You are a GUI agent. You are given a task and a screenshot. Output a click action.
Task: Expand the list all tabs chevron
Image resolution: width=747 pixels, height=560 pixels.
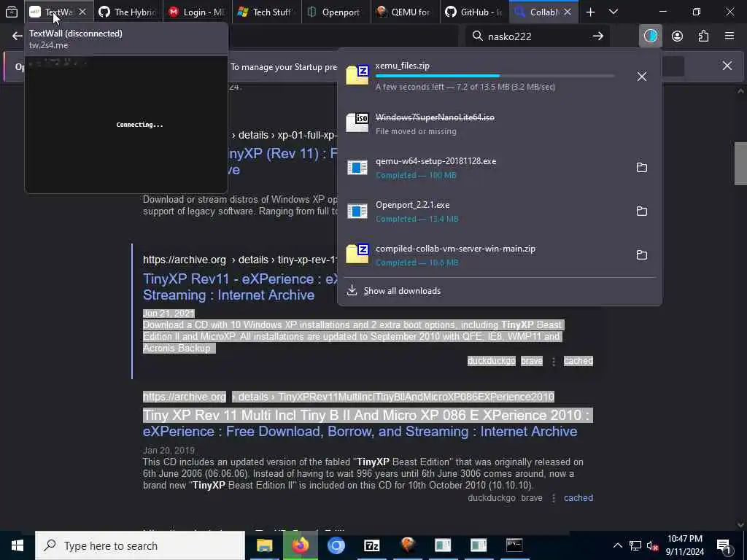click(x=613, y=12)
